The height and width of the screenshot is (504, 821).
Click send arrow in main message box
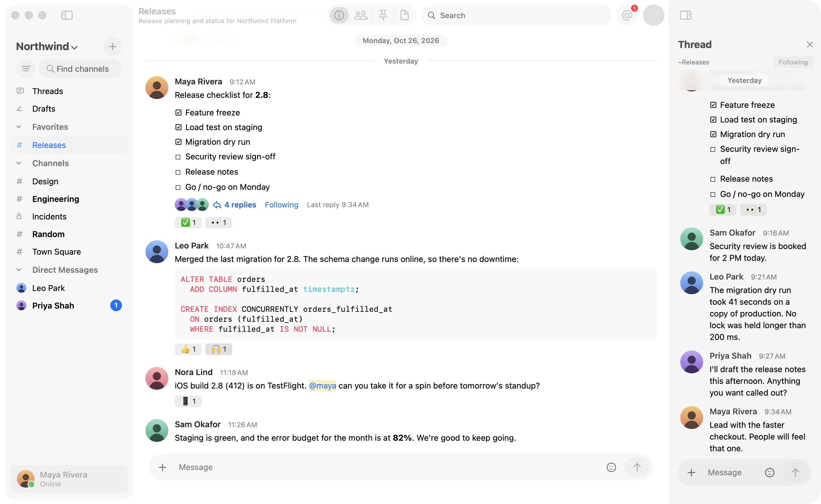click(637, 467)
